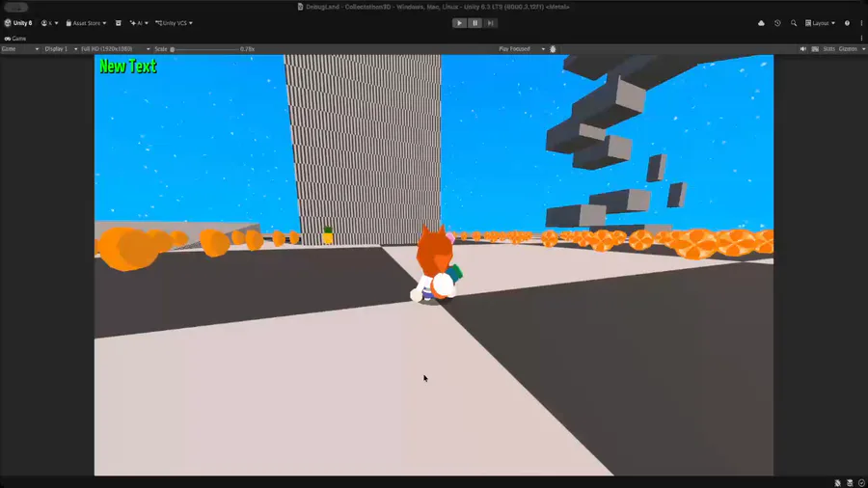
Task: Open the account dropdown
Action: pos(49,23)
